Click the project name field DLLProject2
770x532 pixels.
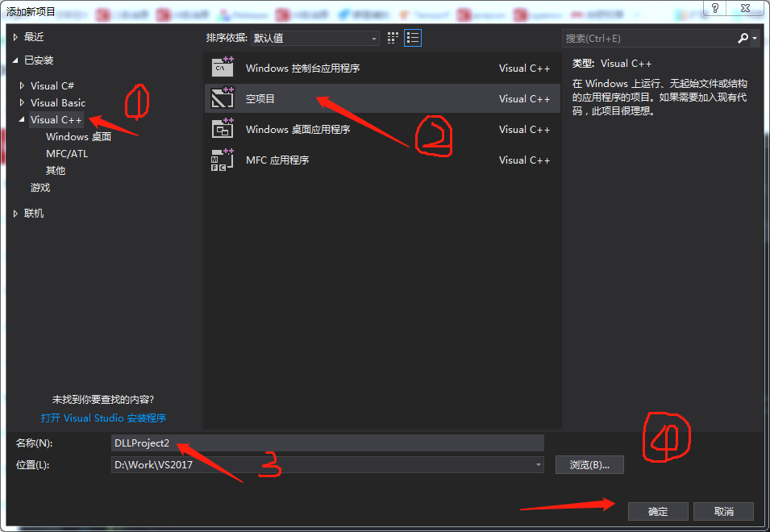pos(327,443)
